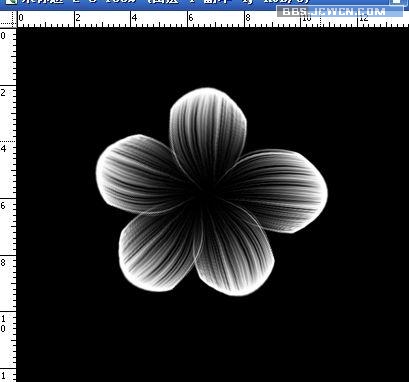Click the "2" mark on vertical ruler
This screenshot has height=382, width=409.
3,92
